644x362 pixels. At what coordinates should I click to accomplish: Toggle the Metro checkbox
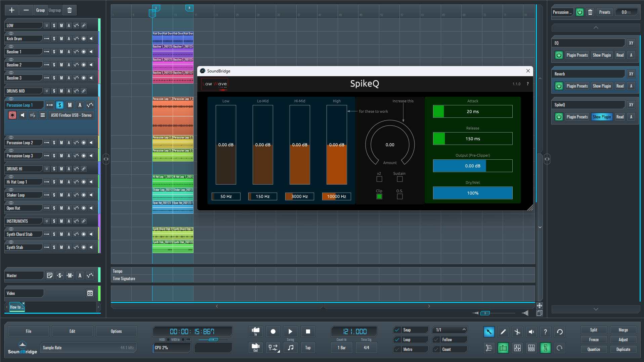(397, 349)
